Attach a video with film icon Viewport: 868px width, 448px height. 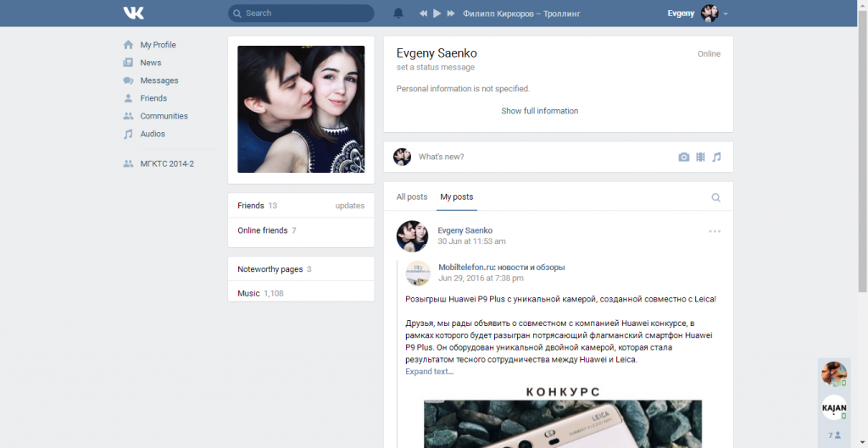click(700, 157)
